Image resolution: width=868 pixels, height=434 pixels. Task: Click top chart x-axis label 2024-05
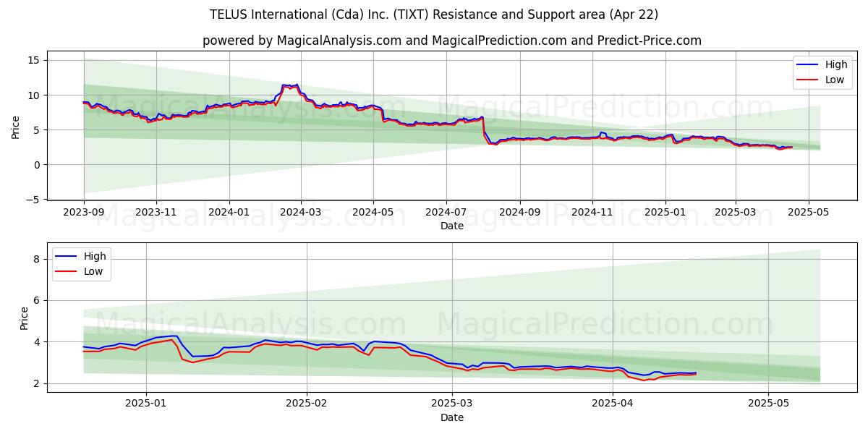[373, 213]
